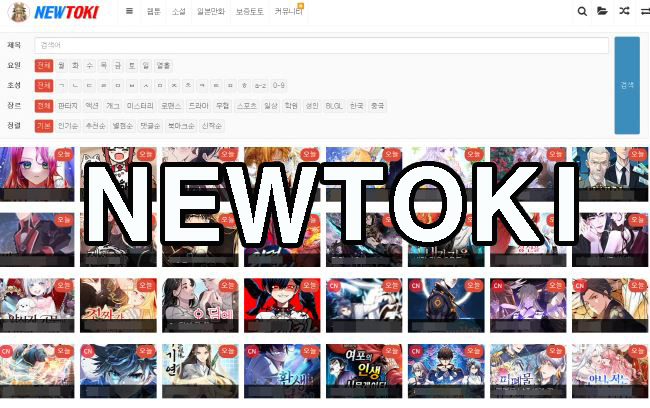Open the 보증토토 menu item

250,12
